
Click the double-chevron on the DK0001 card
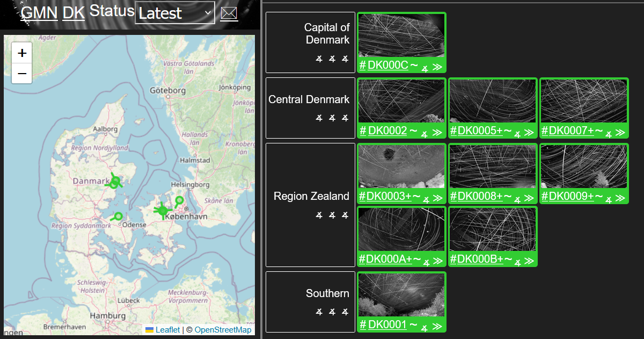[437, 326]
